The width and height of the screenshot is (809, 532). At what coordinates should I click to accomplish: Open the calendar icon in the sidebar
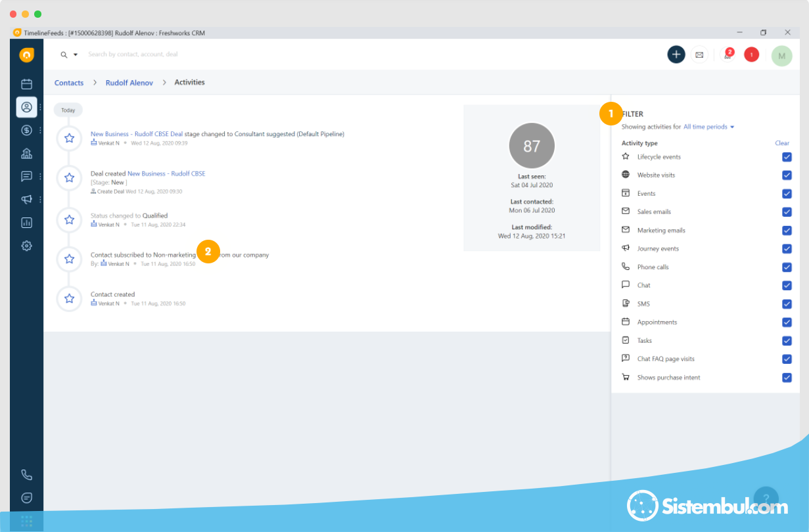[26, 84]
